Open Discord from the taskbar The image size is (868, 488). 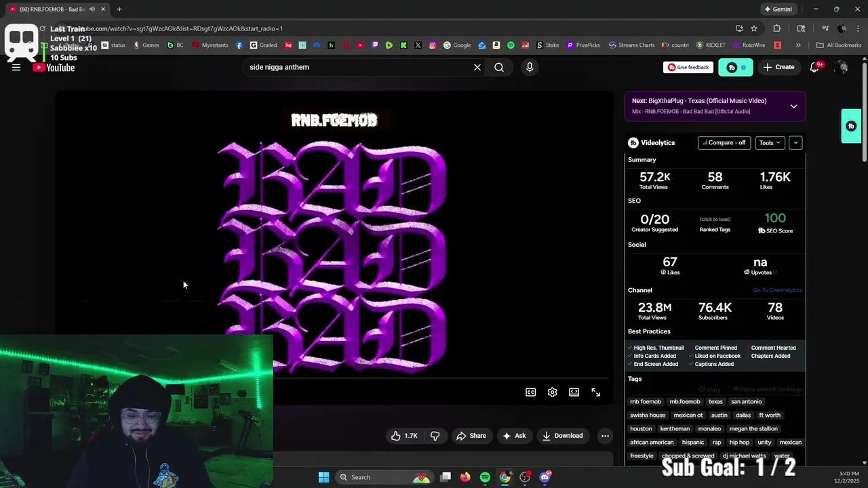545,477
